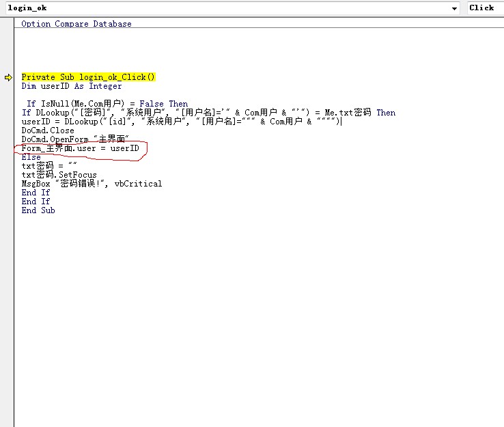This screenshot has height=427, width=504.
Task: Click the 'userID = DLookup("[id]"' line
Action: (180, 122)
